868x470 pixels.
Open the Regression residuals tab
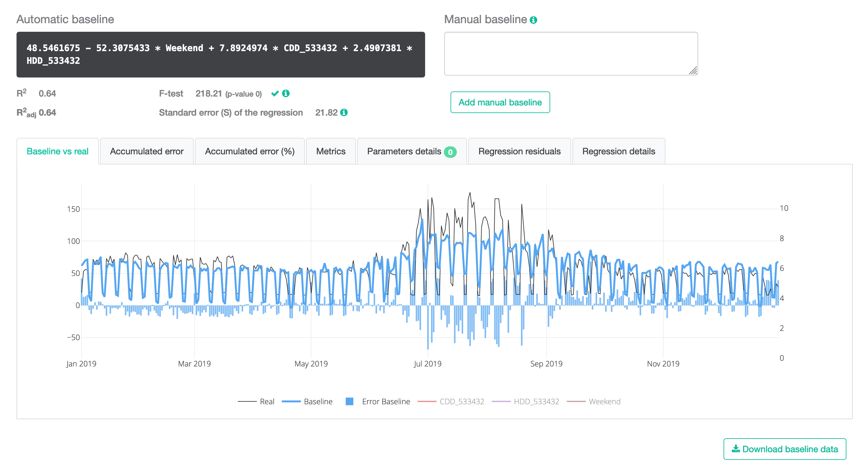(x=519, y=151)
